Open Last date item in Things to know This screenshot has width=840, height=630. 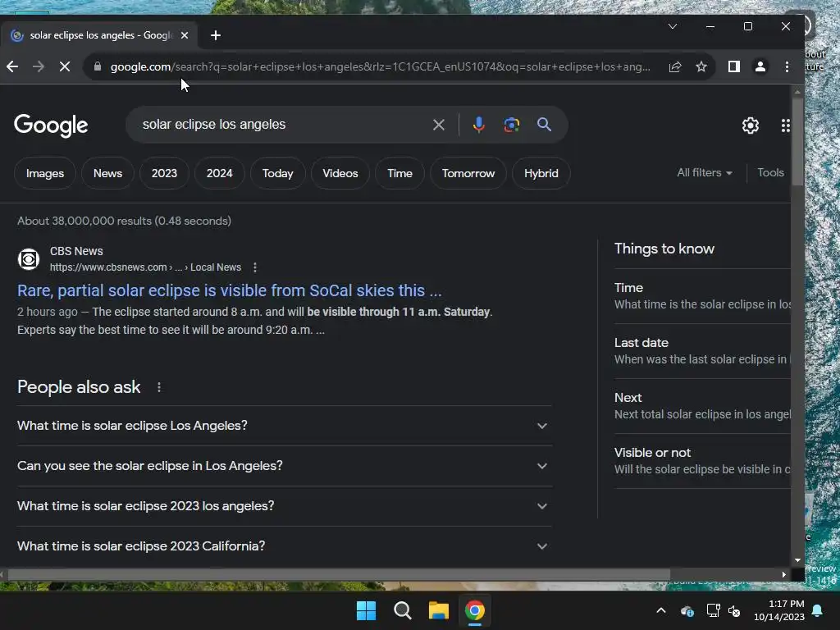click(x=702, y=351)
